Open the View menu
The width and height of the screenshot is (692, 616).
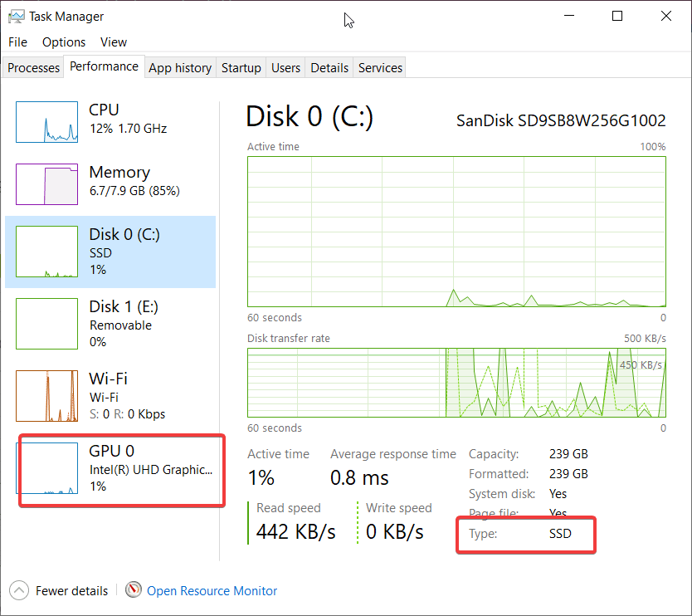[114, 42]
